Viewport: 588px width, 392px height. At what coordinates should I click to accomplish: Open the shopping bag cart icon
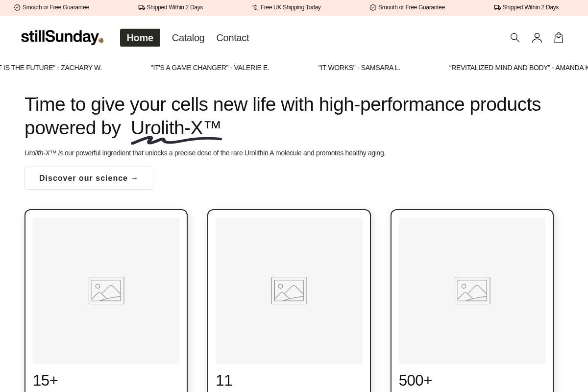coord(559,38)
